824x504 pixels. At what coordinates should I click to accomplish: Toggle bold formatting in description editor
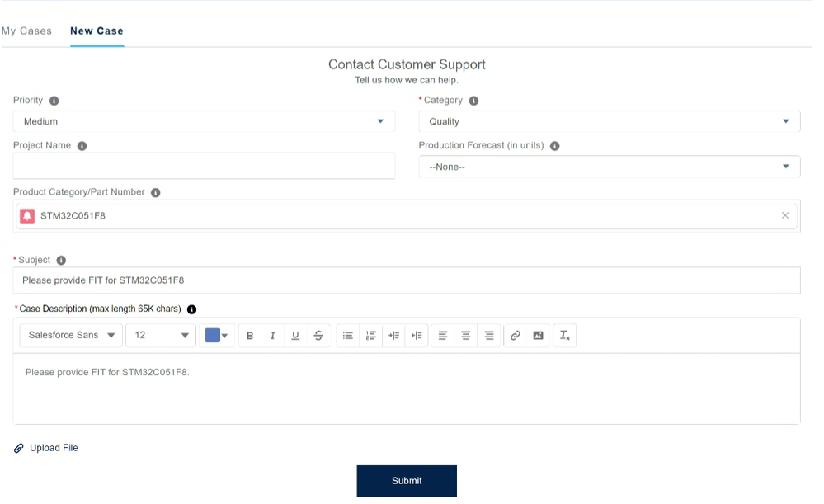click(250, 335)
